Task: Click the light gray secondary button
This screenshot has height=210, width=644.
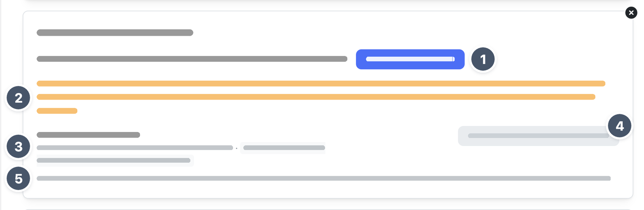Action: (x=538, y=136)
